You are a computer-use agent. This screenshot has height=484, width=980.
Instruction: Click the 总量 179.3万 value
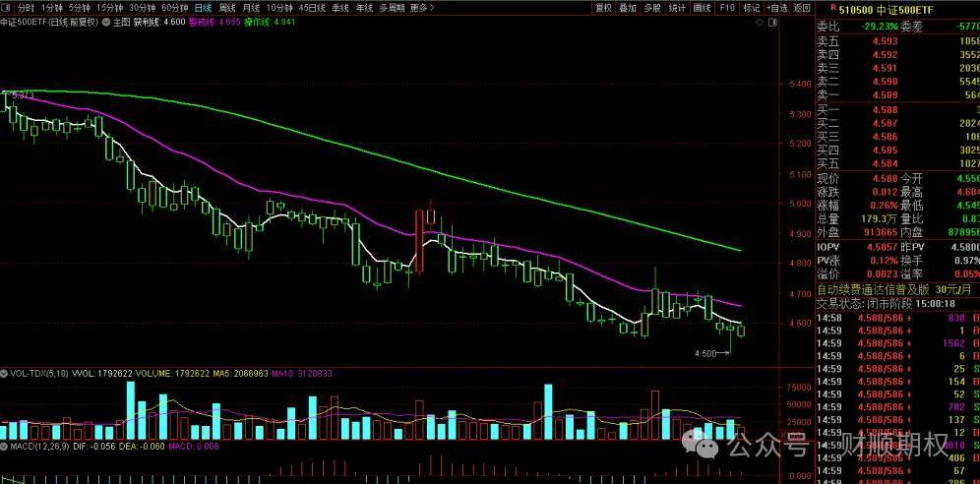pyautogui.click(x=880, y=219)
